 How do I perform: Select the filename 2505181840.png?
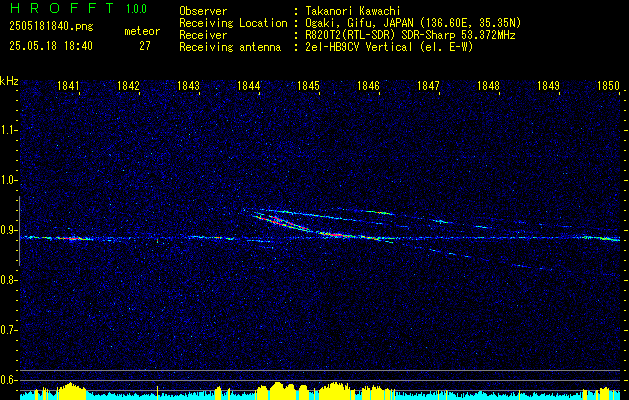point(51,26)
